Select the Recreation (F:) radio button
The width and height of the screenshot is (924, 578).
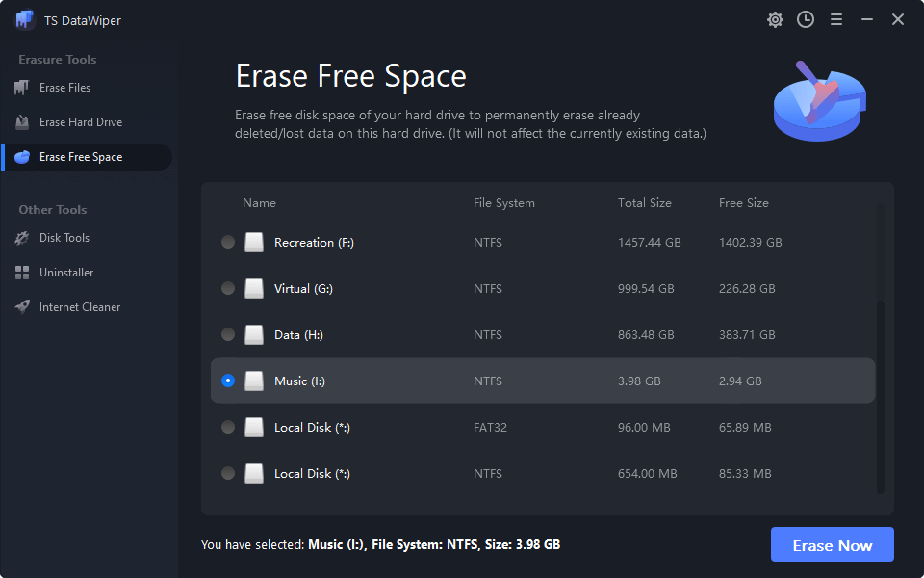228,243
